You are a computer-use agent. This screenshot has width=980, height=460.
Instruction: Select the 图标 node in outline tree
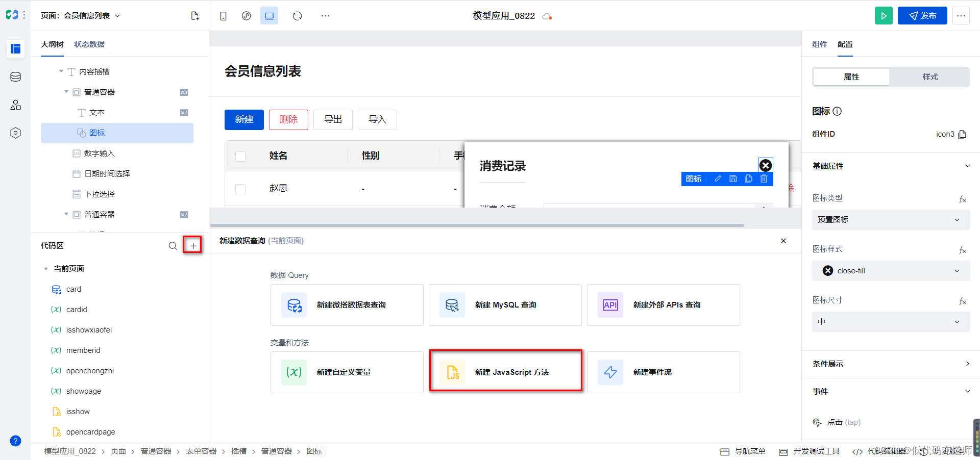tap(117, 133)
